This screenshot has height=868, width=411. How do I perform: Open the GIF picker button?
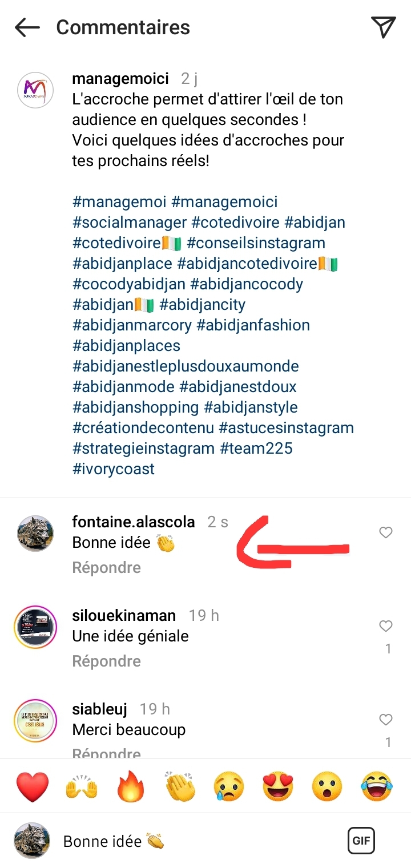tap(361, 841)
